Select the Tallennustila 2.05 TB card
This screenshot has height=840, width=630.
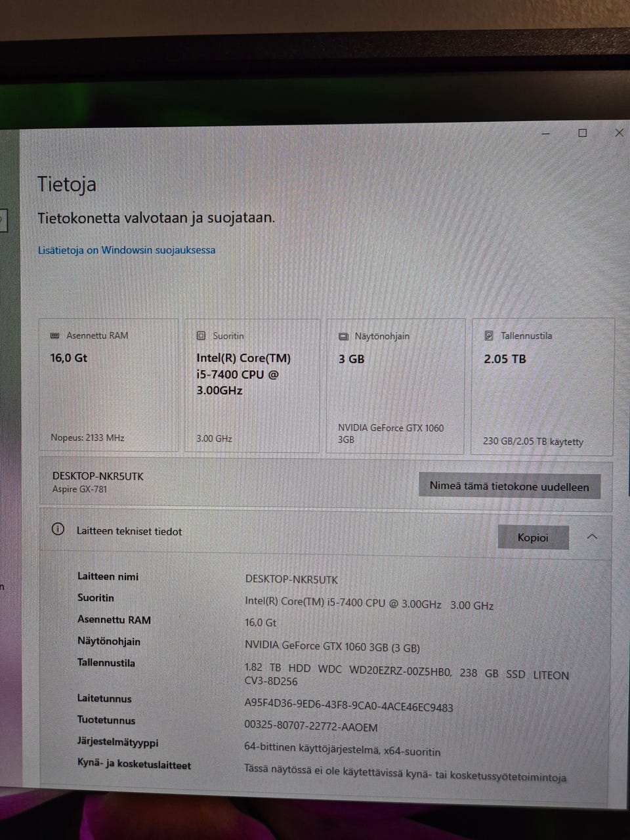point(543,387)
